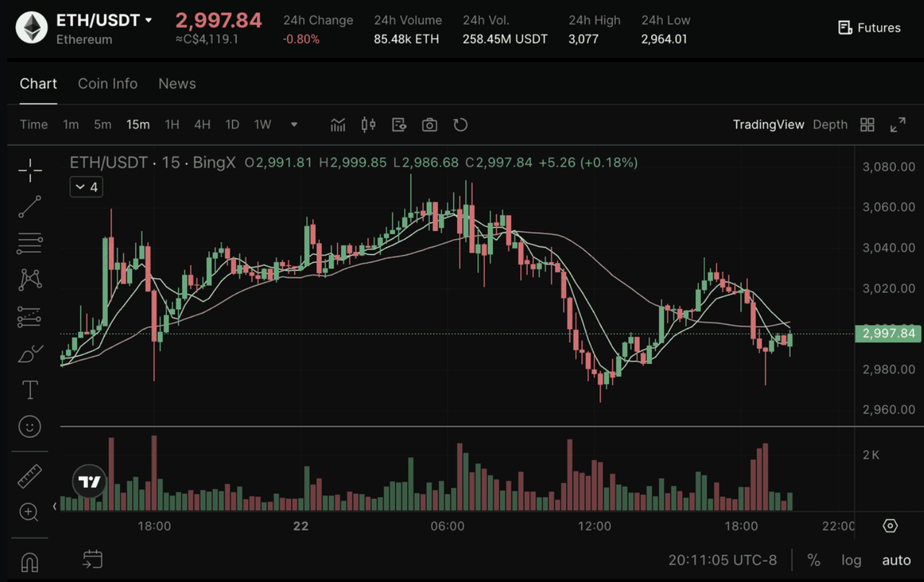
Task: Switch to Depth chart view
Action: coord(829,124)
